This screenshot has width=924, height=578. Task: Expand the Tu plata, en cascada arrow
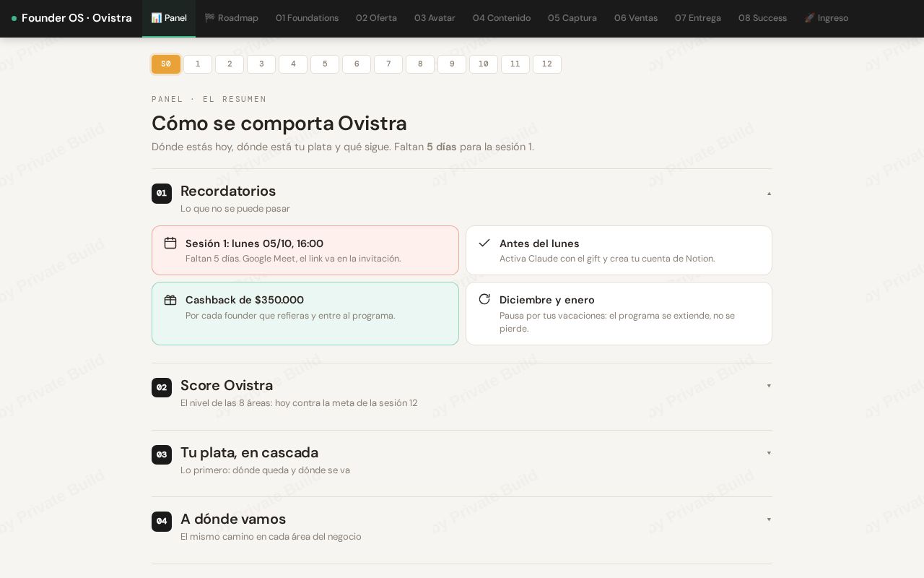769,453
